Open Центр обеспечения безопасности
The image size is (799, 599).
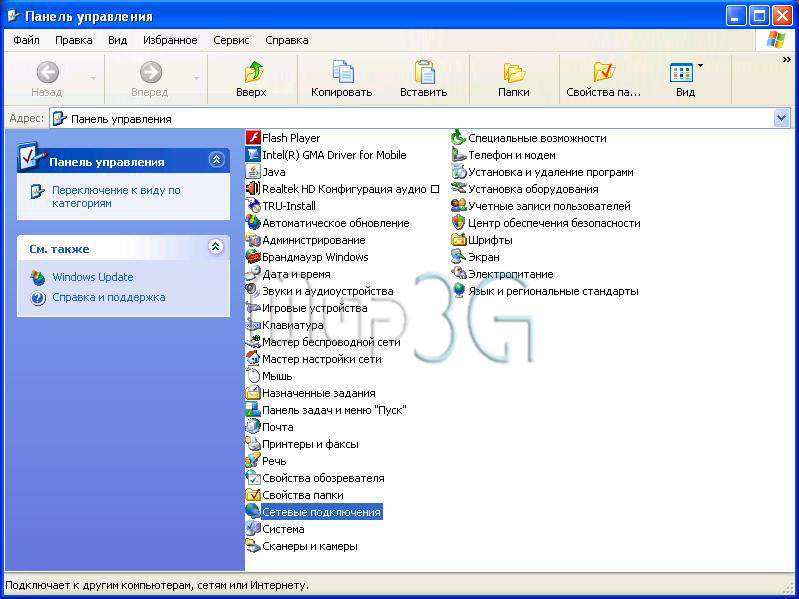[546, 223]
